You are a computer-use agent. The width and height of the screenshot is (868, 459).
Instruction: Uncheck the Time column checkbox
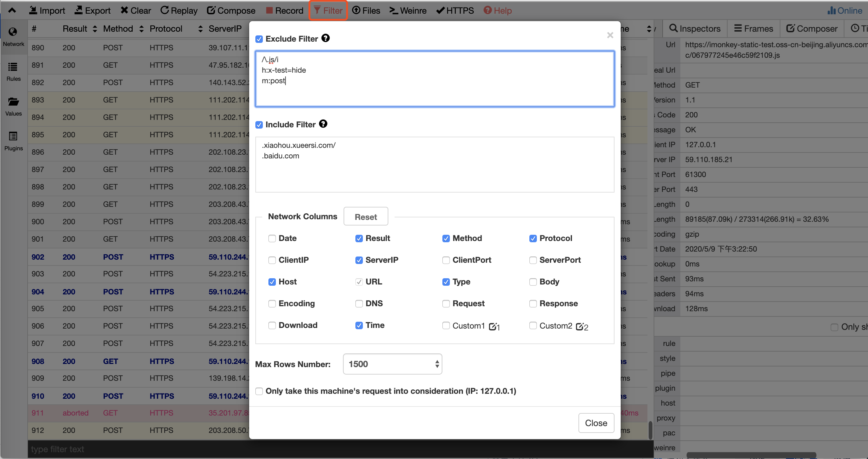coord(359,325)
